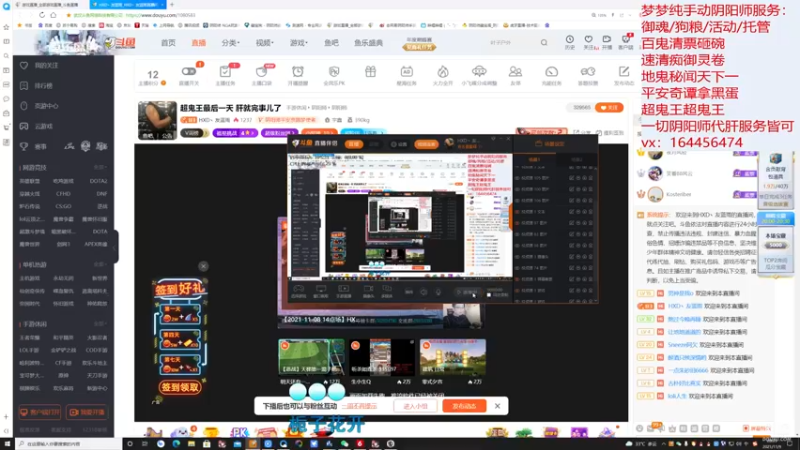Expand the 全部 dropdown beside 手游休闲
The image size is (800, 450).
tap(100, 324)
